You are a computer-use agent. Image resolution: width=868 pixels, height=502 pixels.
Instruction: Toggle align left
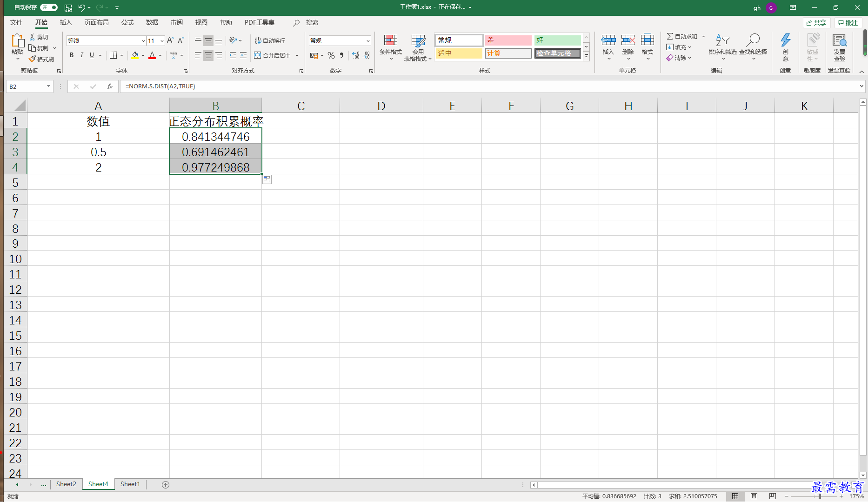coord(198,55)
